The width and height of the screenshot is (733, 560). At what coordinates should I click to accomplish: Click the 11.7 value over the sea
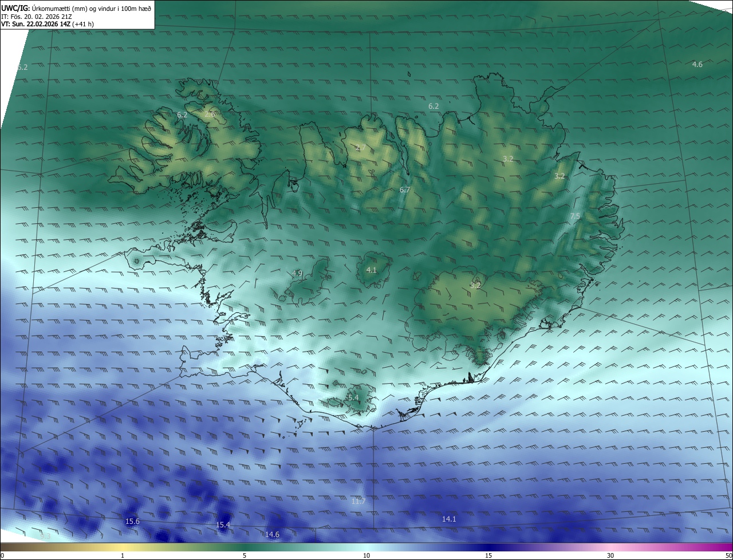[x=358, y=501]
